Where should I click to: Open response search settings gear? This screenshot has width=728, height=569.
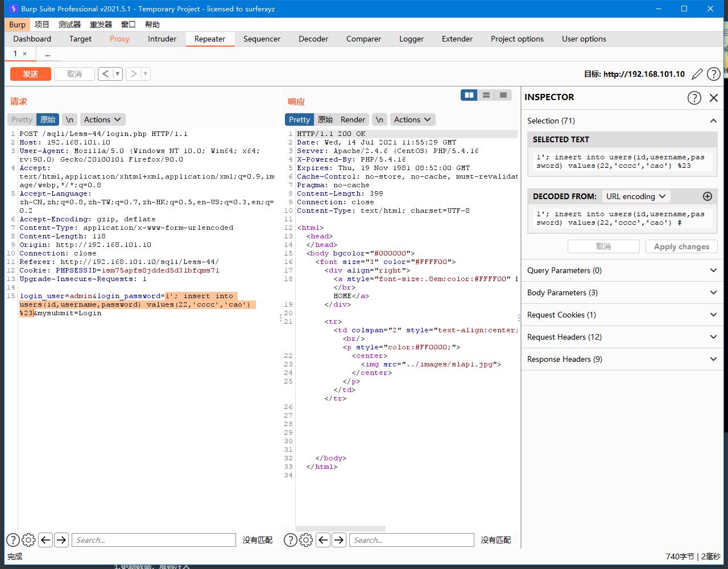click(306, 540)
